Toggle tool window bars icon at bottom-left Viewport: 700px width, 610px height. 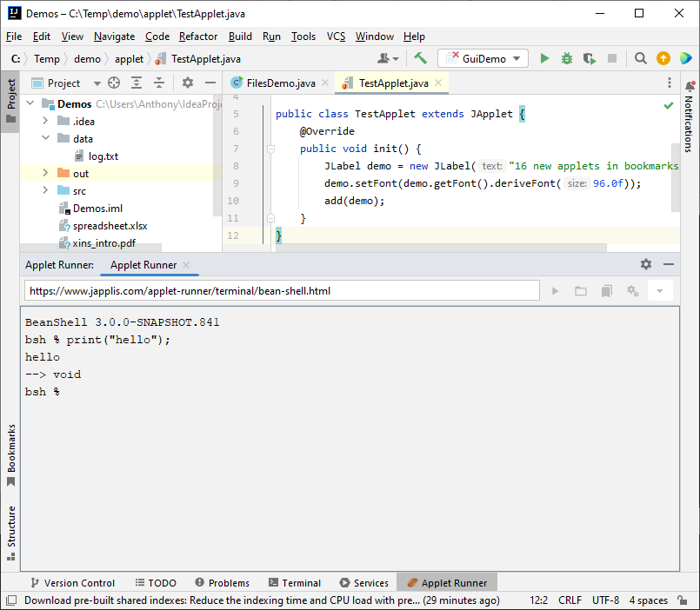(x=11, y=600)
